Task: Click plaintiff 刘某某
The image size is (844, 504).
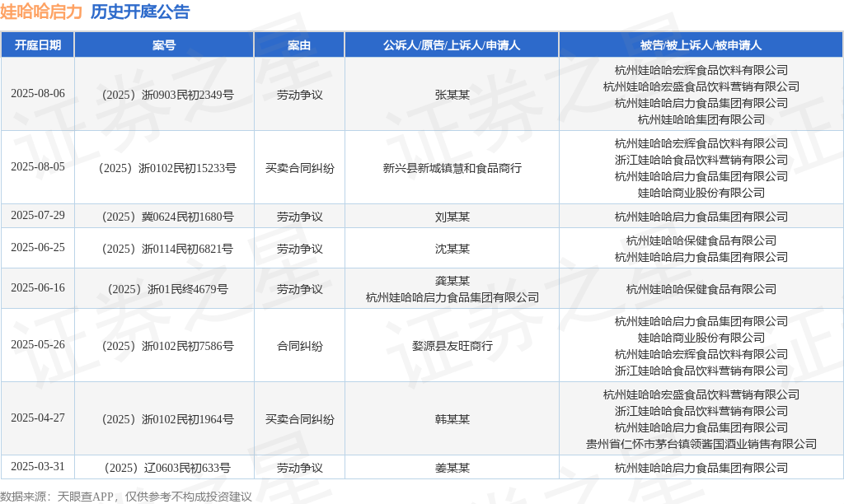Action: (452, 217)
